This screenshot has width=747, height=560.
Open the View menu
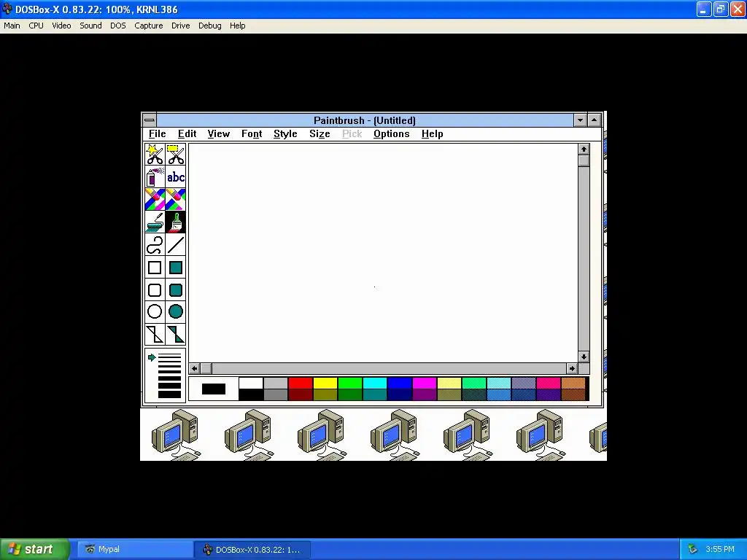[219, 134]
